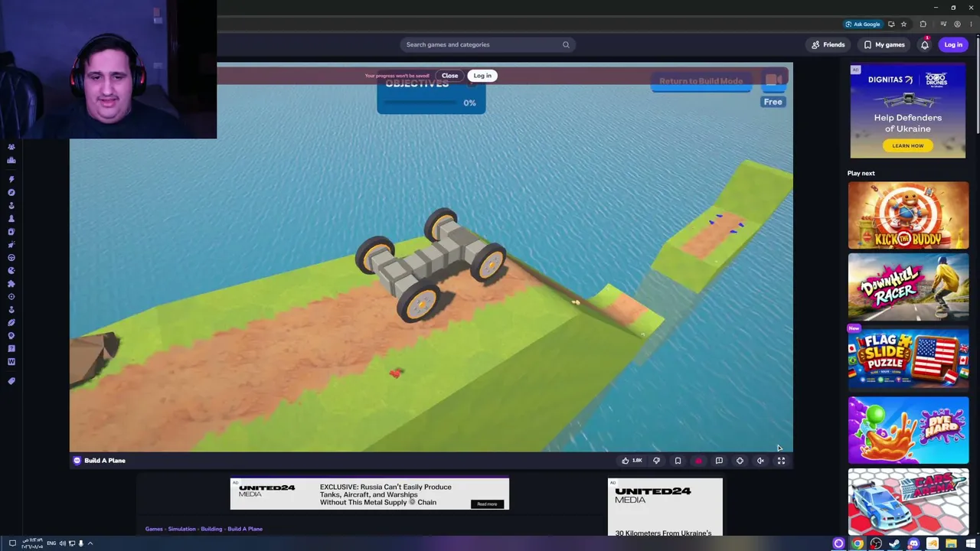Open the puzzle piece category icon
This screenshot has height=551, width=980.
tap(11, 284)
